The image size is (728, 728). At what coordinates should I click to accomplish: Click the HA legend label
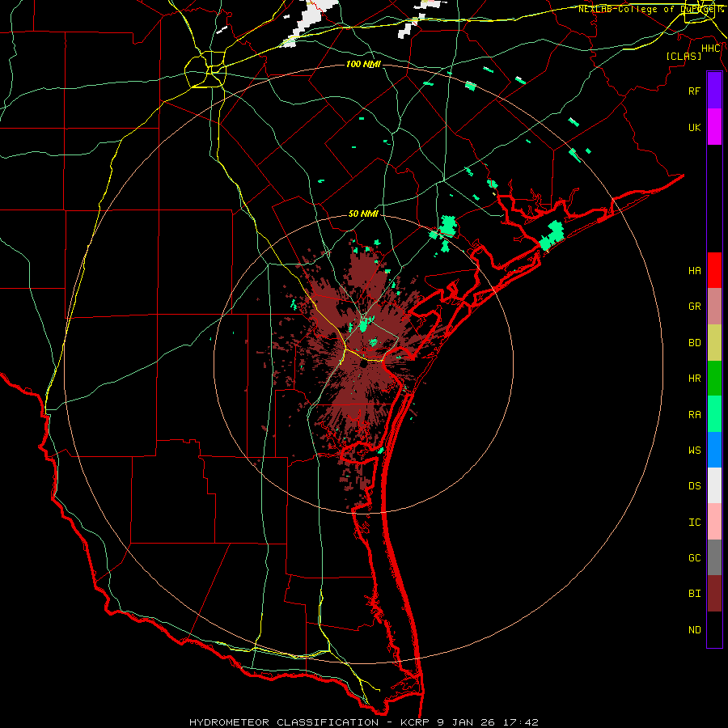coord(694,270)
